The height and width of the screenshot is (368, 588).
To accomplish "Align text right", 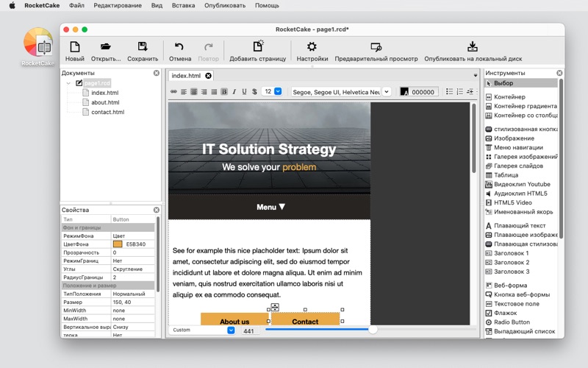I will point(204,91).
